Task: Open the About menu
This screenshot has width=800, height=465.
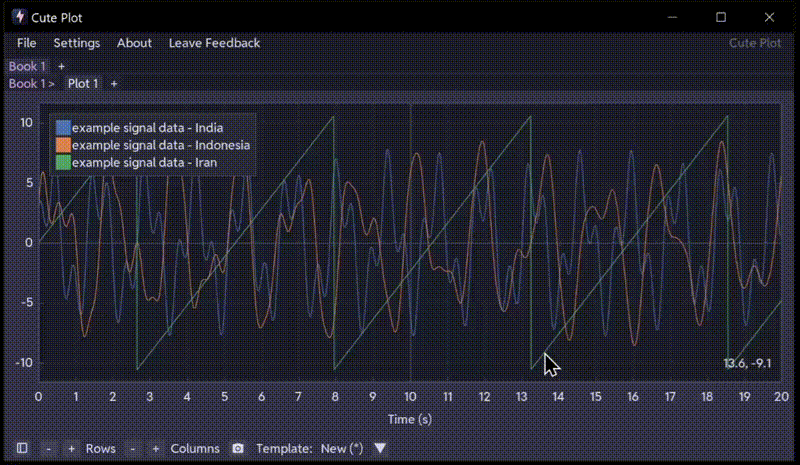Action: point(134,43)
